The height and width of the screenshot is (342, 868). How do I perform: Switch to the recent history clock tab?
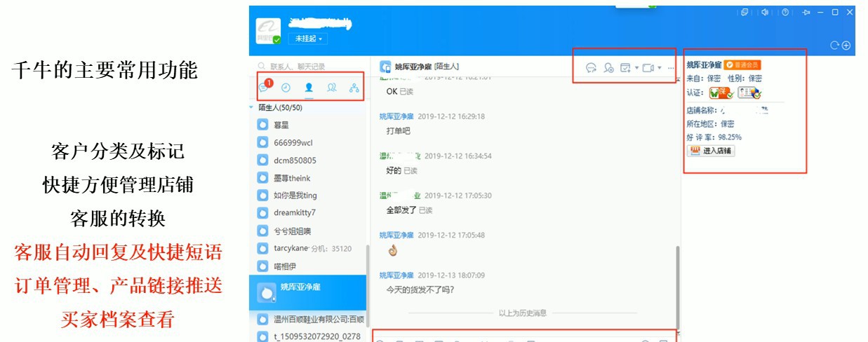pyautogui.click(x=286, y=88)
